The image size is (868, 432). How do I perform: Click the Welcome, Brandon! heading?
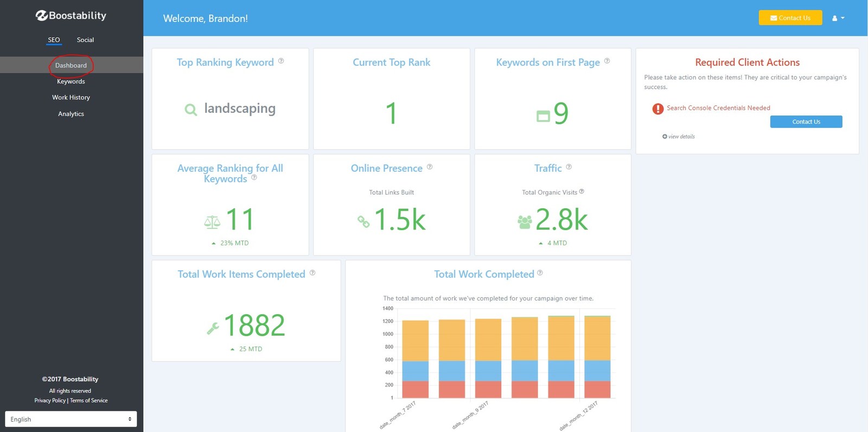click(x=206, y=18)
